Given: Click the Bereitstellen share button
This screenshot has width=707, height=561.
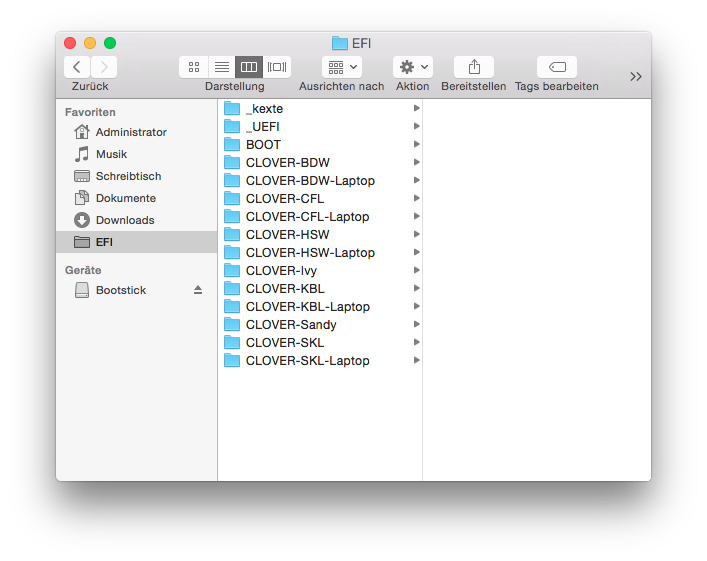Looking at the screenshot, I should [x=474, y=67].
